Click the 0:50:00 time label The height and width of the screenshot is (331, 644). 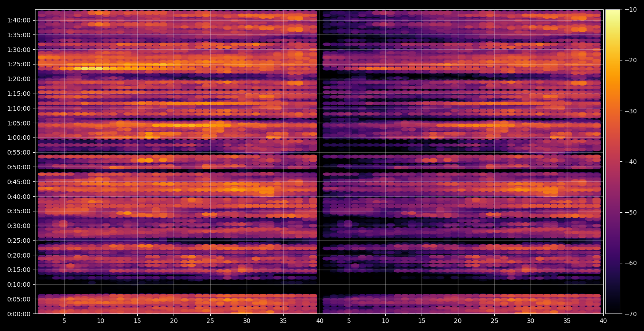pos(19,167)
